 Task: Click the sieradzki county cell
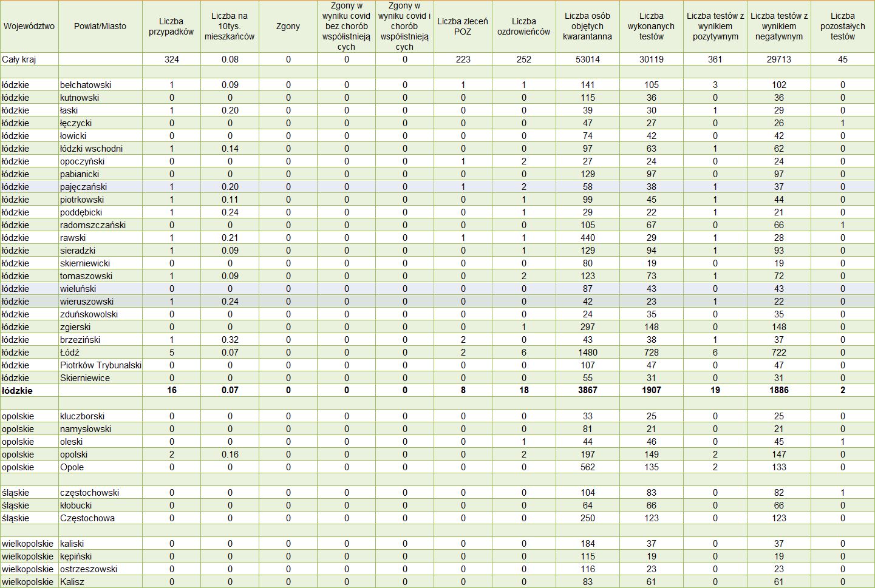pyautogui.click(x=100, y=251)
